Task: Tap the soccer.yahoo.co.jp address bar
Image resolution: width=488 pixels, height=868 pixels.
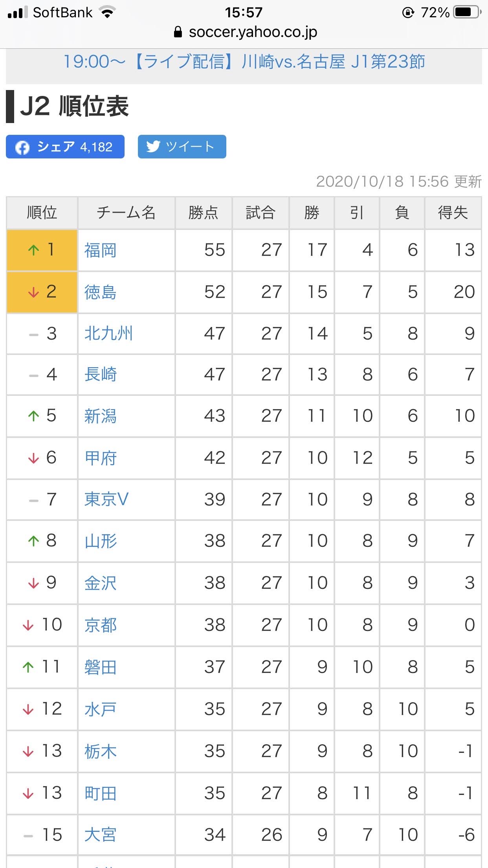Action: [x=253, y=32]
